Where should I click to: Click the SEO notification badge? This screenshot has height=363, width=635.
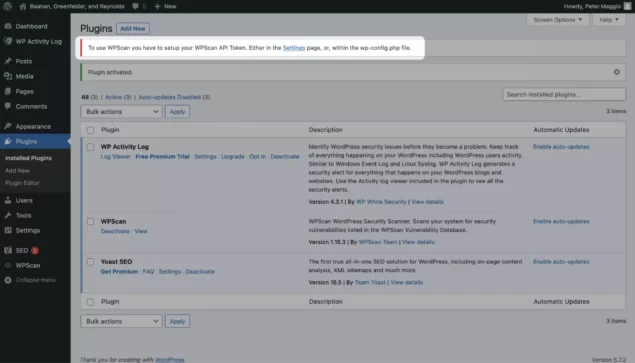coord(35,250)
